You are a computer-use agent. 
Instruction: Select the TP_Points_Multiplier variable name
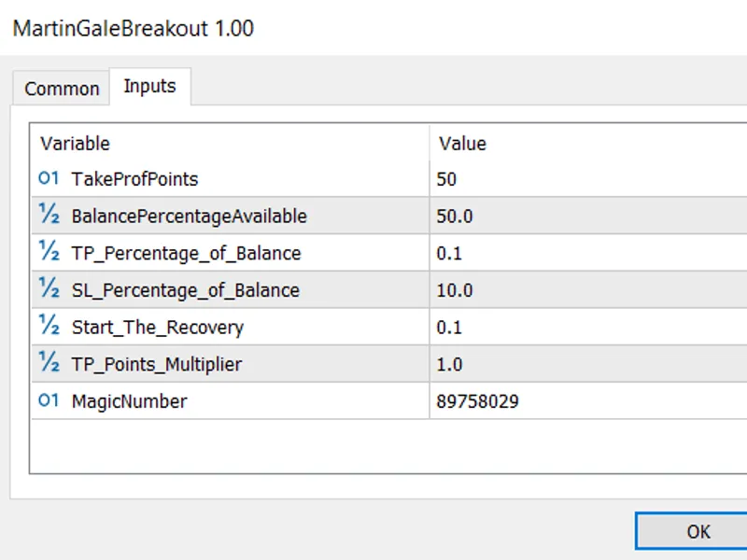(157, 365)
